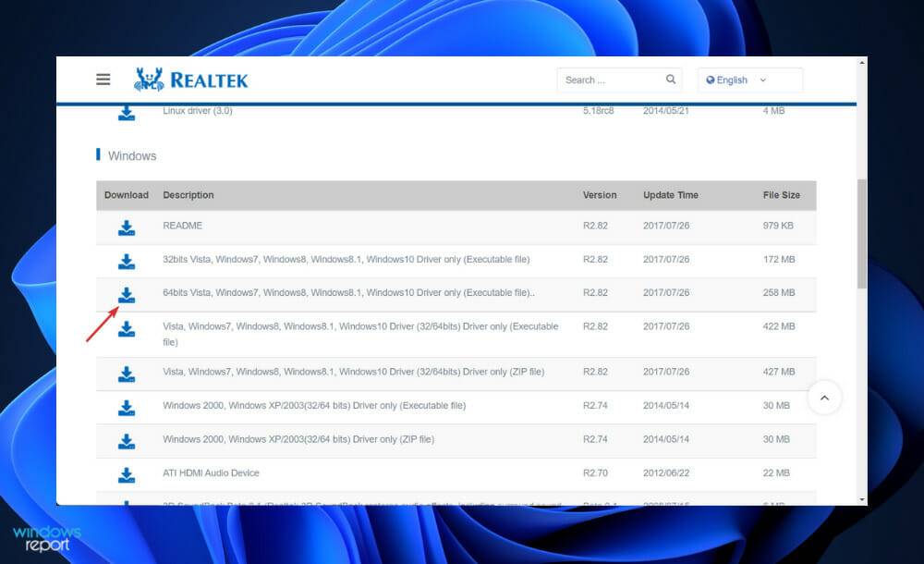Download the ATI HDMI Audio Device driver
Screen dimensions: 924x564
tap(126, 472)
